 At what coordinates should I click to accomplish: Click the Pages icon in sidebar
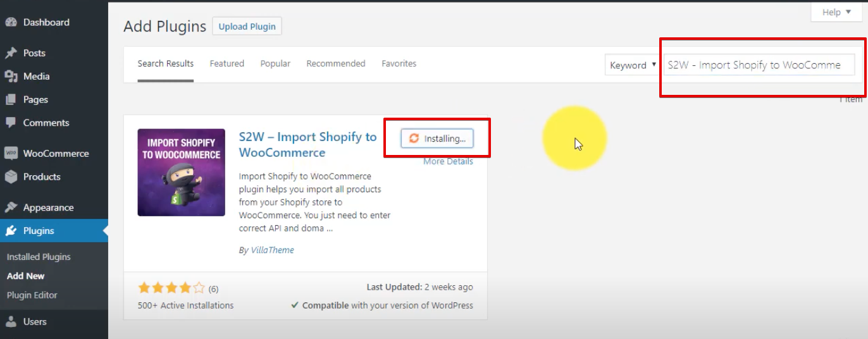11,99
